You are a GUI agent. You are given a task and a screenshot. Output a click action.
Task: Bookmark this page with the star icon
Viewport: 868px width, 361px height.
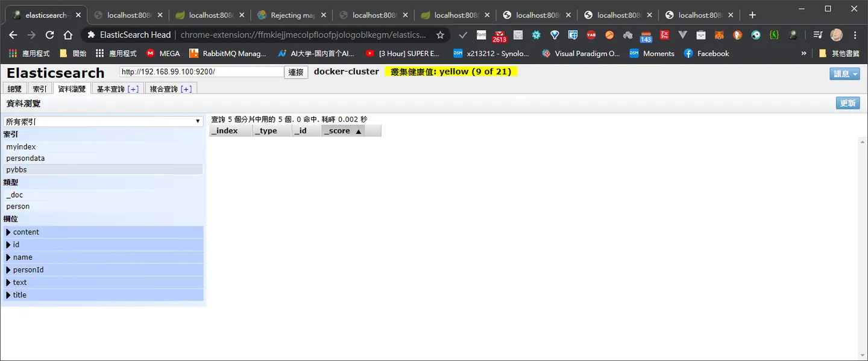click(441, 35)
